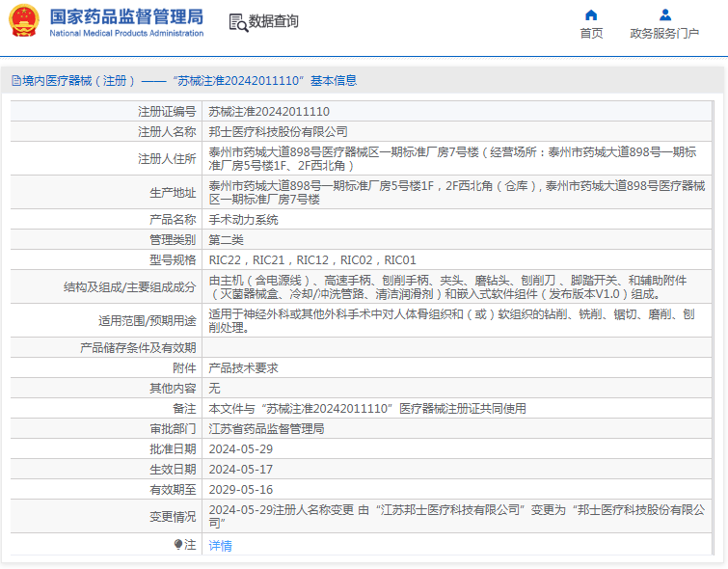Click the 适用范围 intended use description
Viewport: 728px width, 569px height.
451,321
